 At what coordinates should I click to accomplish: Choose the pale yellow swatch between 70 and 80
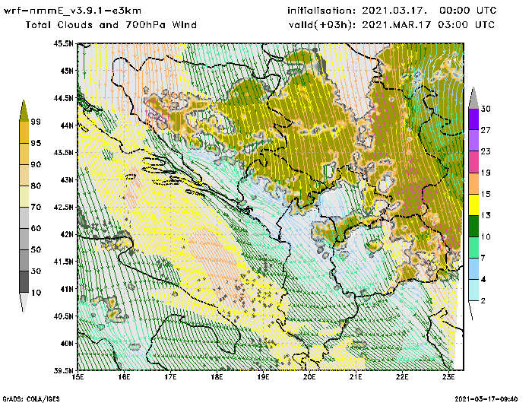tap(24, 197)
